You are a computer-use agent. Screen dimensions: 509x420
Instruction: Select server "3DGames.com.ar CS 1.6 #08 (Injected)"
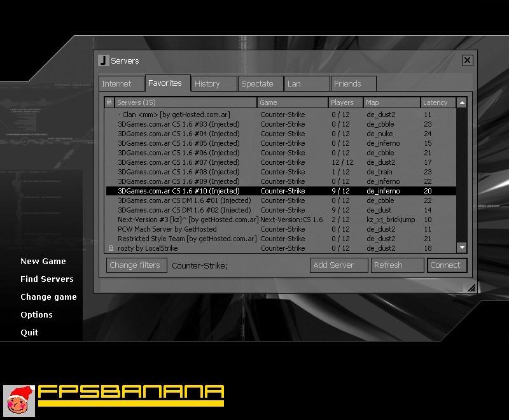tap(281, 172)
